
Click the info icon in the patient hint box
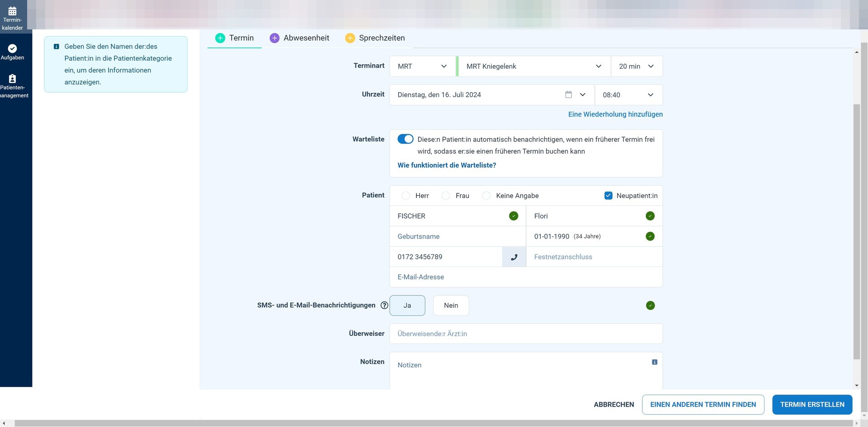tap(57, 47)
